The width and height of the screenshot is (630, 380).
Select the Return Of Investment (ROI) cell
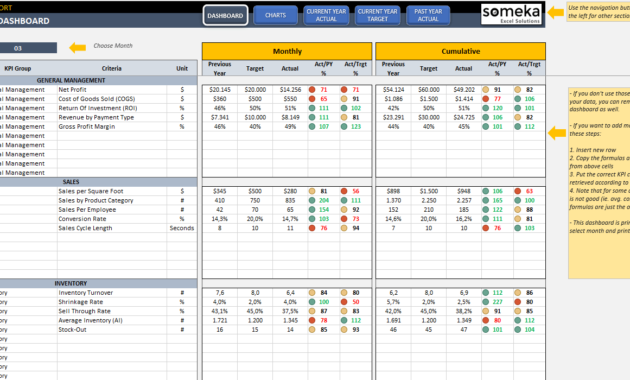(x=112, y=108)
